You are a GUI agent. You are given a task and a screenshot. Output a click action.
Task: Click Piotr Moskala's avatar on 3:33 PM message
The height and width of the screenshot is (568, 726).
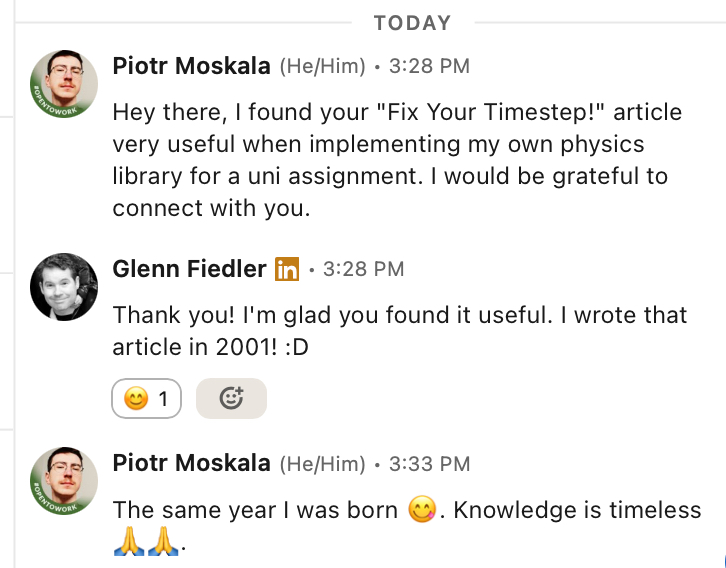tap(65, 481)
